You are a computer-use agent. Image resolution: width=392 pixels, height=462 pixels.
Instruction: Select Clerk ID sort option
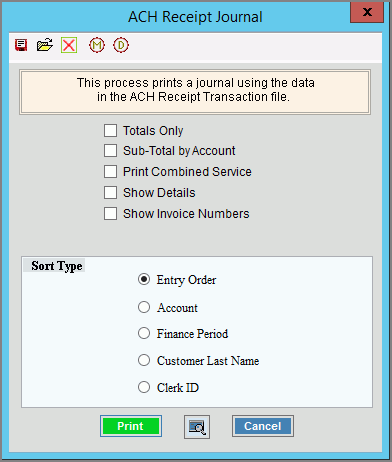(x=144, y=387)
